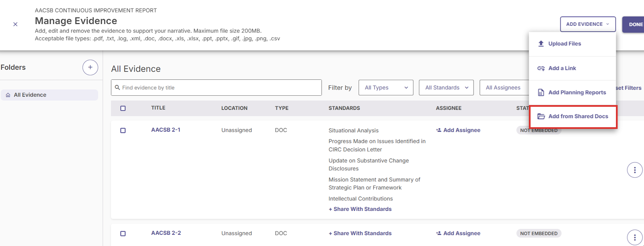
Task: Check the select-all checkbox in table header
Action: (x=123, y=108)
